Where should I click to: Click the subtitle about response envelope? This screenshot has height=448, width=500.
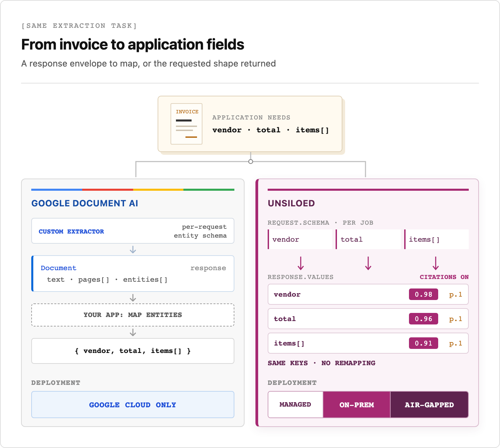(x=148, y=63)
